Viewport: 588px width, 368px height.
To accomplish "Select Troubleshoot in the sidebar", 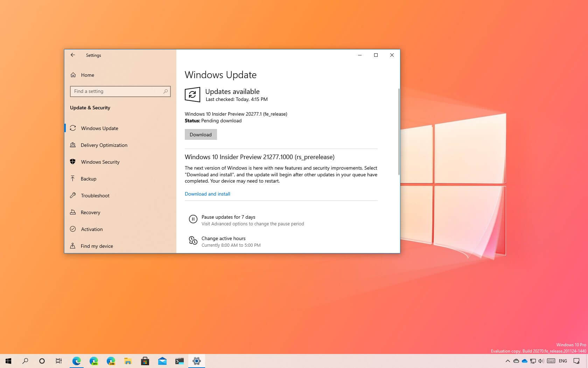I will (95, 196).
